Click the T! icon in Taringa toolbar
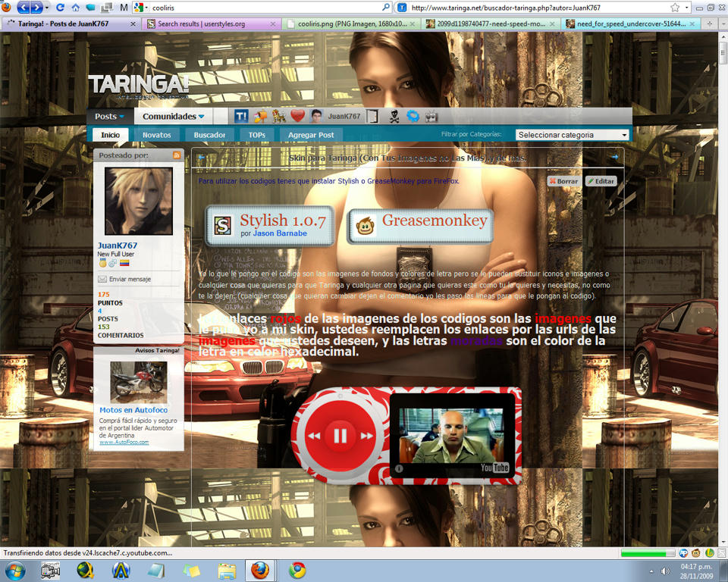This screenshot has height=582, width=728. pos(241,116)
